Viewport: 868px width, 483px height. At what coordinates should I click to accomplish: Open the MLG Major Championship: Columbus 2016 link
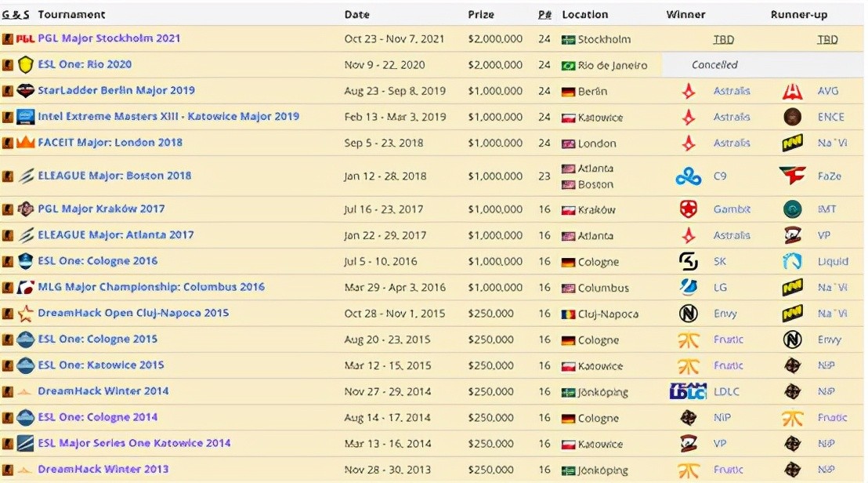click(151, 287)
